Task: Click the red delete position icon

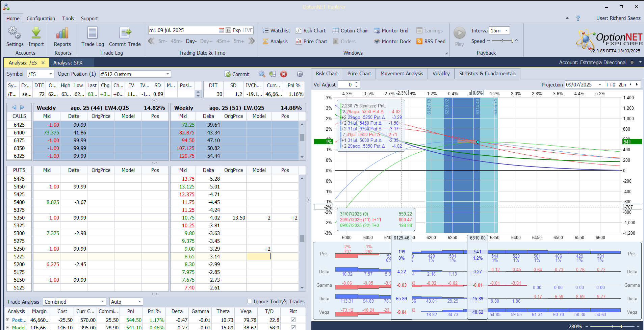Action: tap(284, 74)
